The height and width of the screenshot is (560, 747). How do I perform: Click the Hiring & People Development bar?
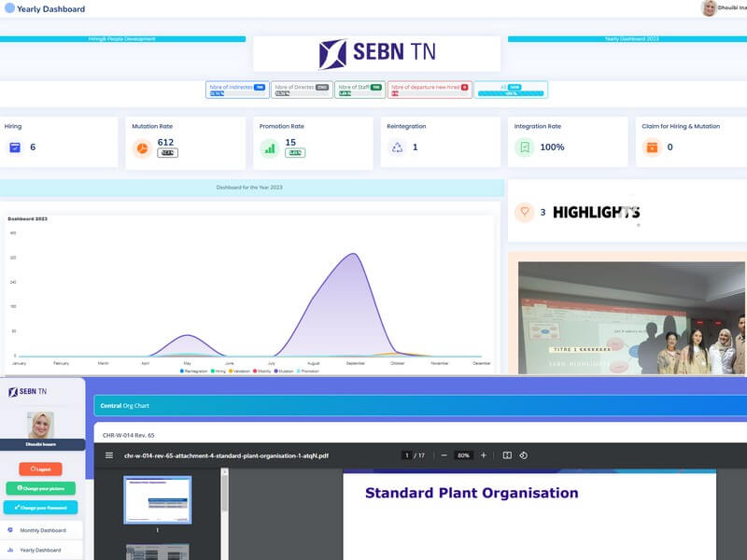click(x=122, y=39)
